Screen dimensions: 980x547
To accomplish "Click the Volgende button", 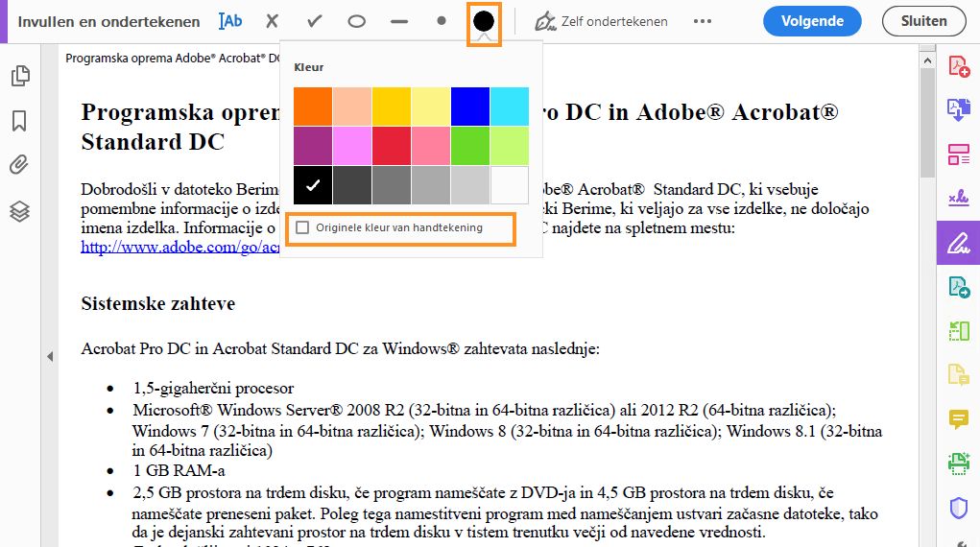I will tap(812, 21).
